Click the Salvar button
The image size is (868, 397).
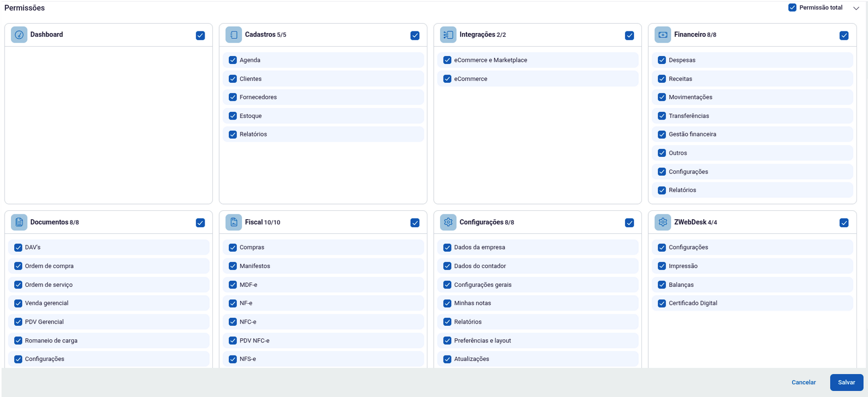846,382
